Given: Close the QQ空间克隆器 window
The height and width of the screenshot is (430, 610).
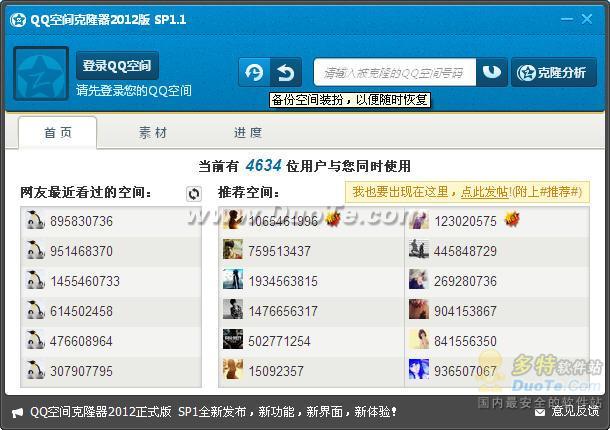Looking at the screenshot, I should coord(587,19).
